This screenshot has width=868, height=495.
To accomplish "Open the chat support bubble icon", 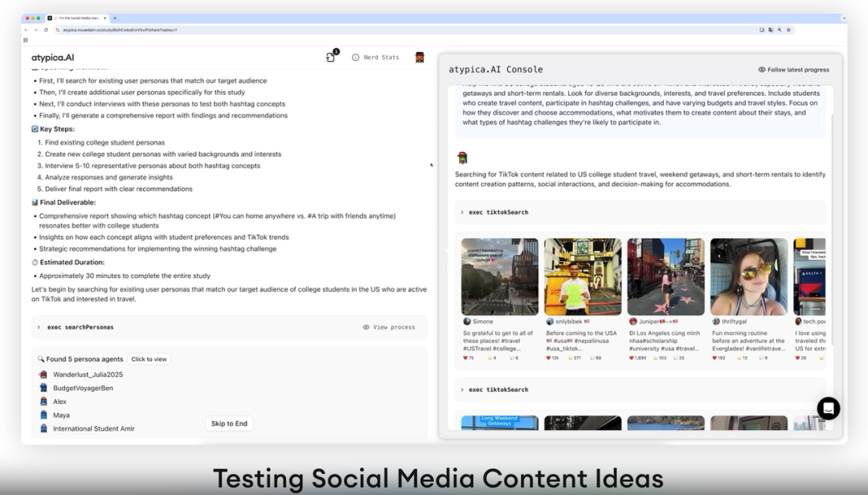I will (828, 409).
